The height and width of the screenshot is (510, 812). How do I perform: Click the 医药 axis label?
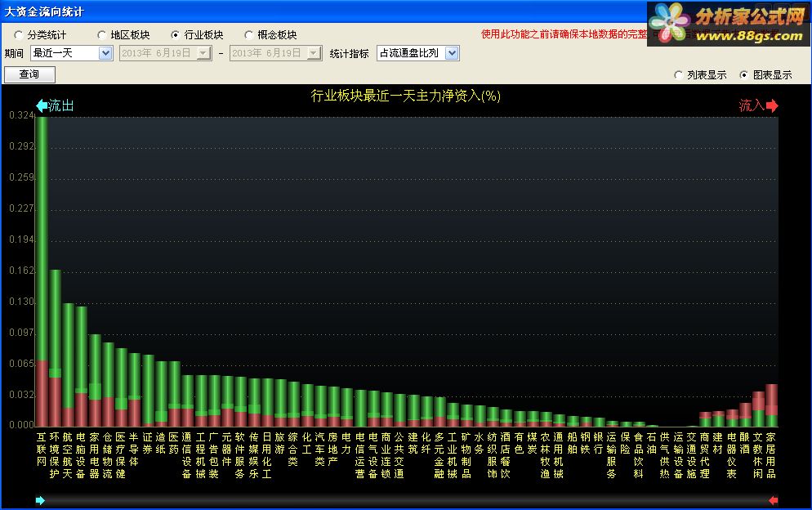(174, 443)
